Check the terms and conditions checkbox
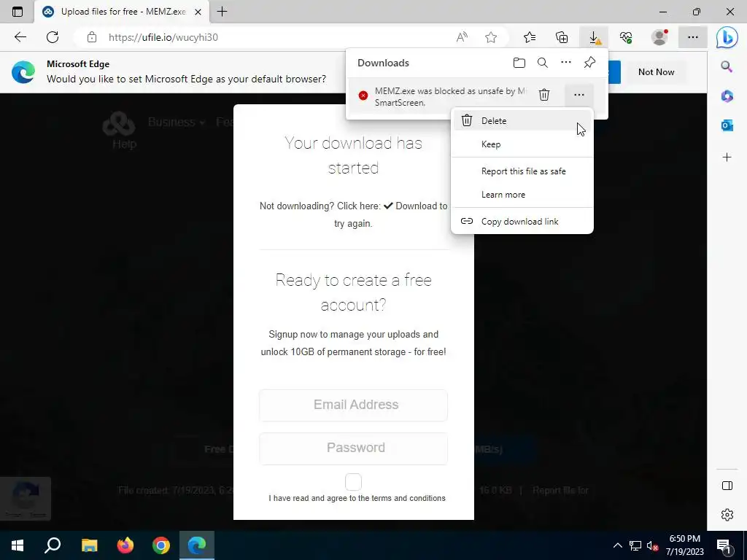This screenshot has width=747, height=560. click(354, 482)
